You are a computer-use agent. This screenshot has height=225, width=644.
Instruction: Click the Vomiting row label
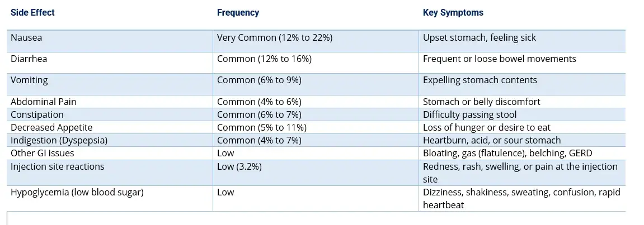click(29, 80)
